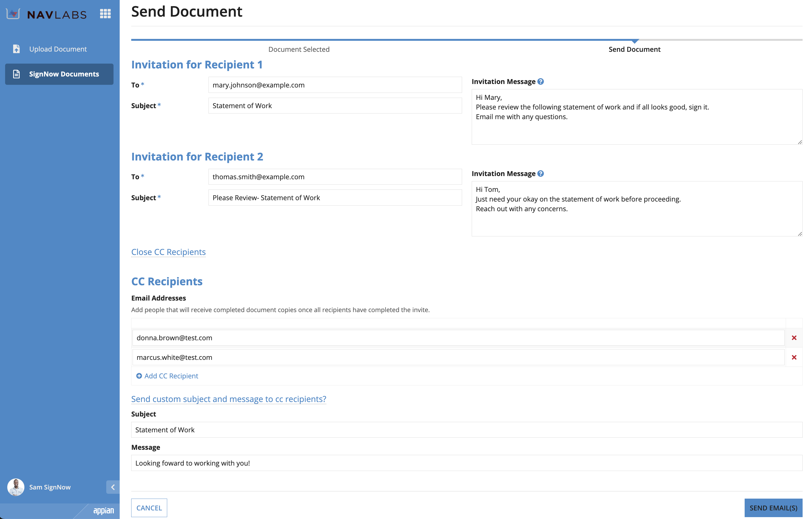Open Recipient 2 Invitation Message help icon
The height and width of the screenshot is (519, 812).
(x=540, y=174)
